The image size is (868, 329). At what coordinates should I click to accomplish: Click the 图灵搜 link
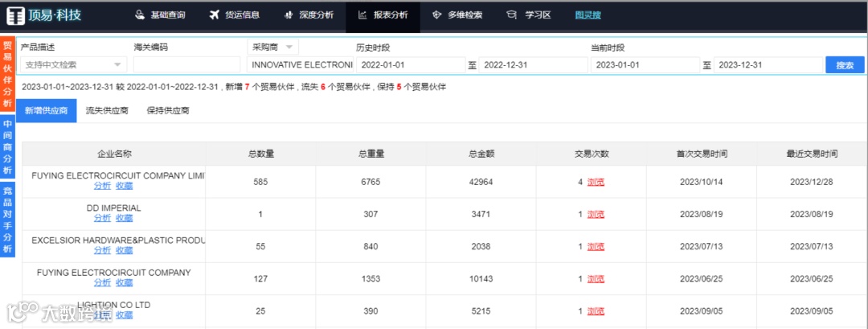coord(588,15)
